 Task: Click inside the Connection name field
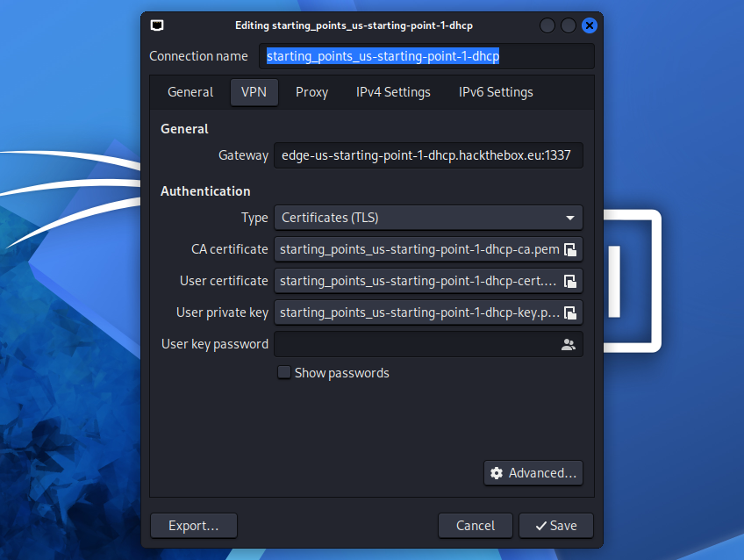428,56
